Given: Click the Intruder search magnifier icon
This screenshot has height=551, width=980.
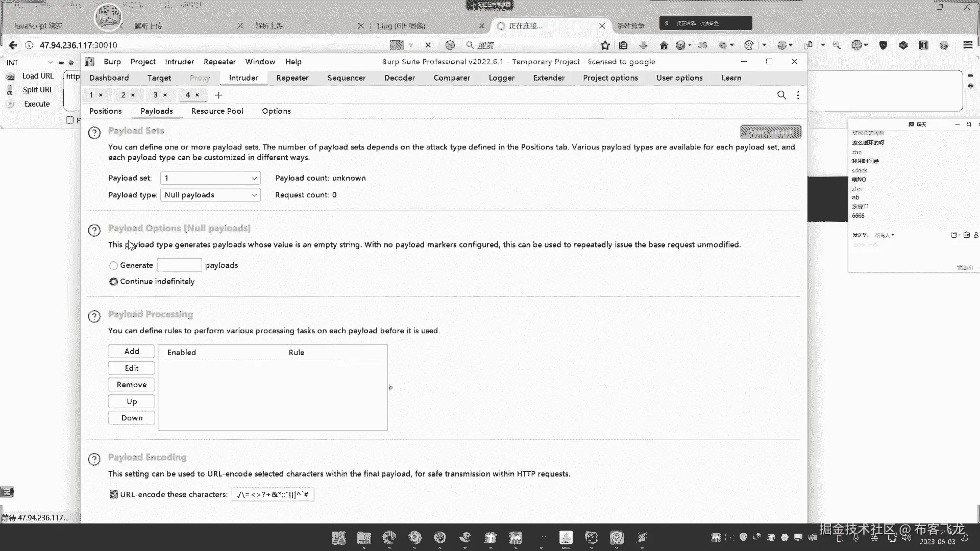Looking at the screenshot, I should [781, 95].
